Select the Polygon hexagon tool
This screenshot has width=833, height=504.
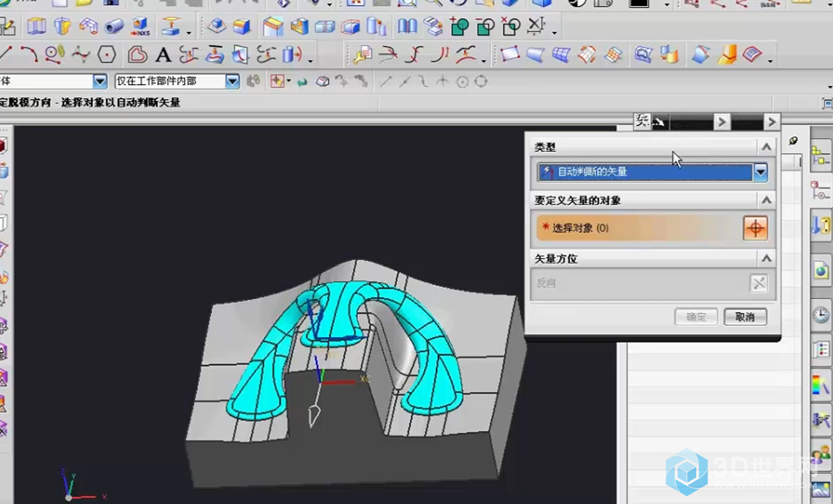click(x=107, y=54)
